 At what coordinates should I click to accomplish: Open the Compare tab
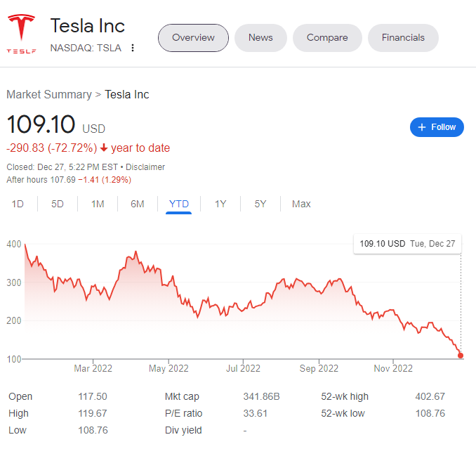(327, 38)
